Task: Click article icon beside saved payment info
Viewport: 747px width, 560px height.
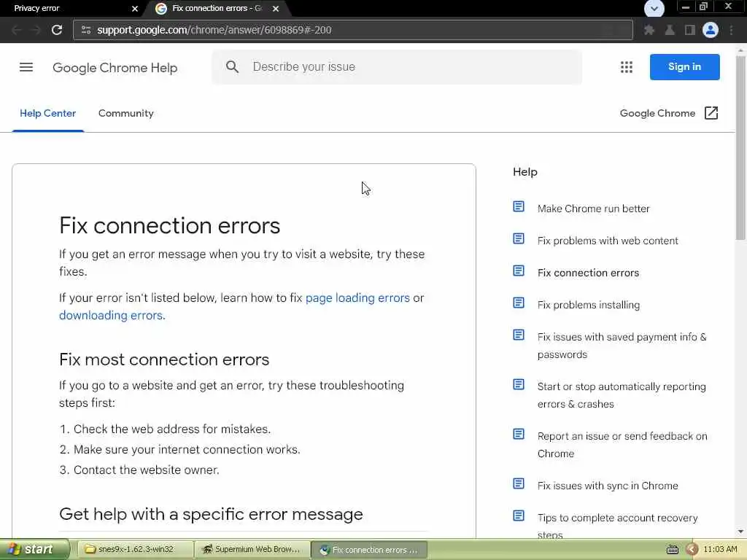Action: [x=519, y=335]
